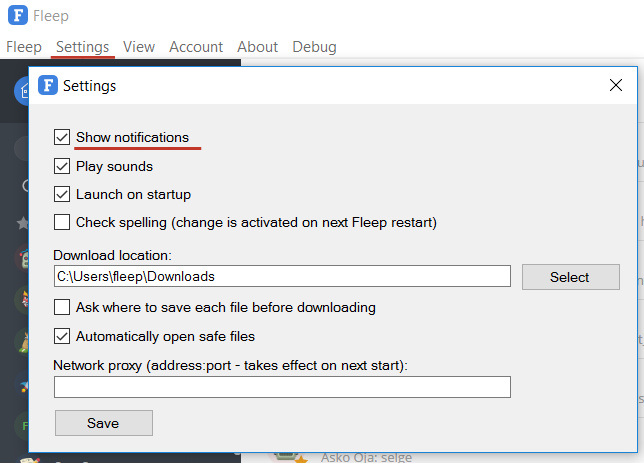Screen dimensions: 644x463
Task: Click the Fleep icon in Settings dialog title
Action: click(48, 85)
